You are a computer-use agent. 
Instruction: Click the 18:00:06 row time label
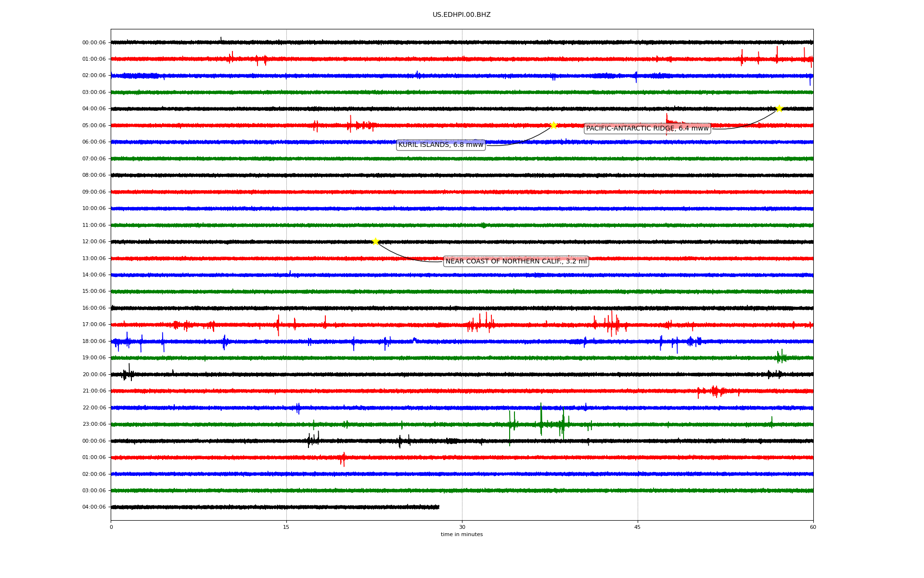click(94, 341)
